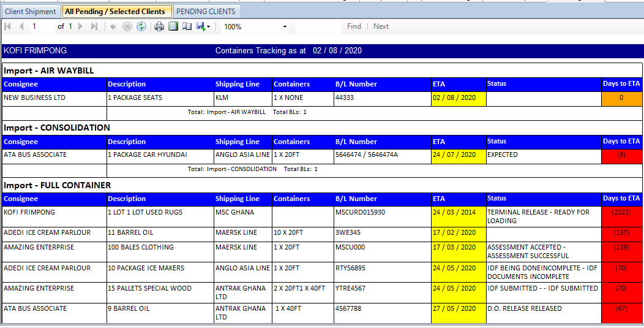Click the Find link
Image resolution: width=644 pixels, height=328 pixels.
point(354,26)
